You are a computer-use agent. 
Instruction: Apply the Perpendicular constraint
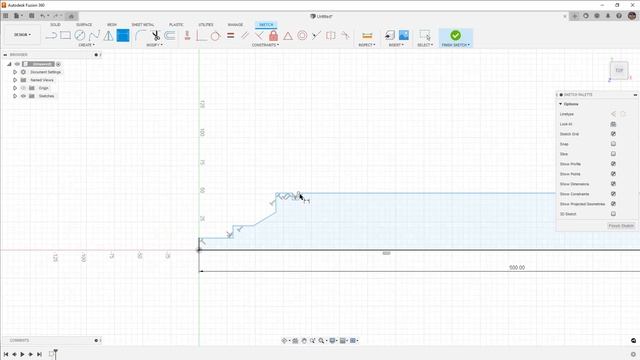coord(259,36)
